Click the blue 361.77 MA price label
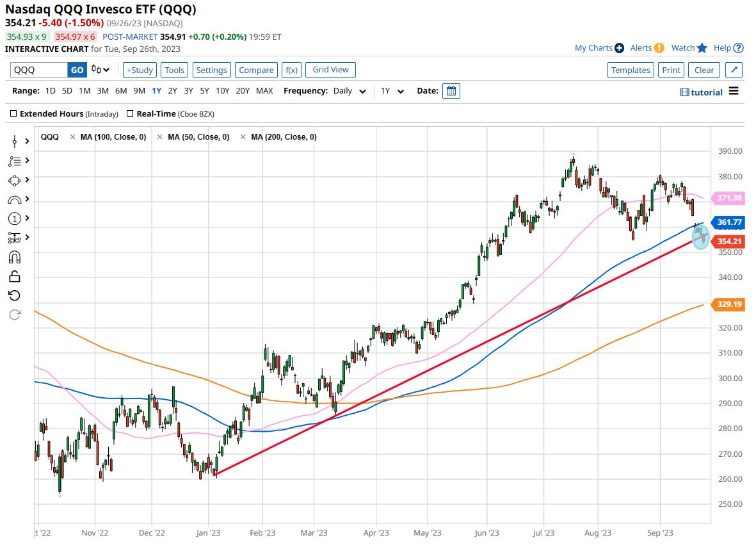 tap(728, 222)
